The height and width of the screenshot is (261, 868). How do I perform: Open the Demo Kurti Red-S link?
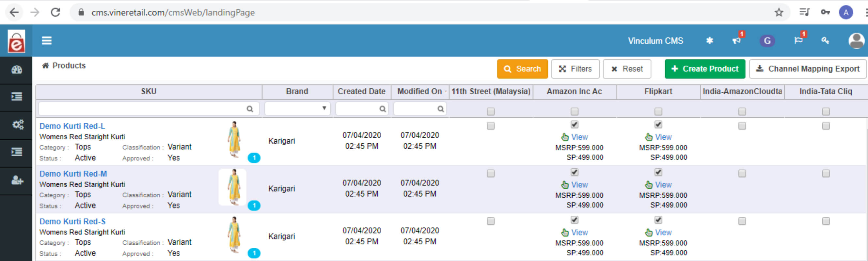pyautogui.click(x=72, y=222)
